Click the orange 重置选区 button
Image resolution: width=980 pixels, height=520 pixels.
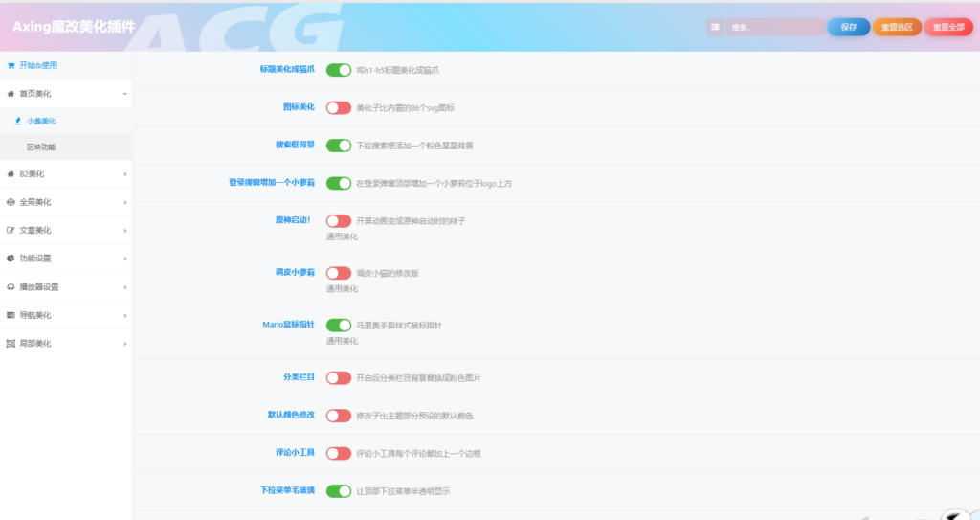897,28
